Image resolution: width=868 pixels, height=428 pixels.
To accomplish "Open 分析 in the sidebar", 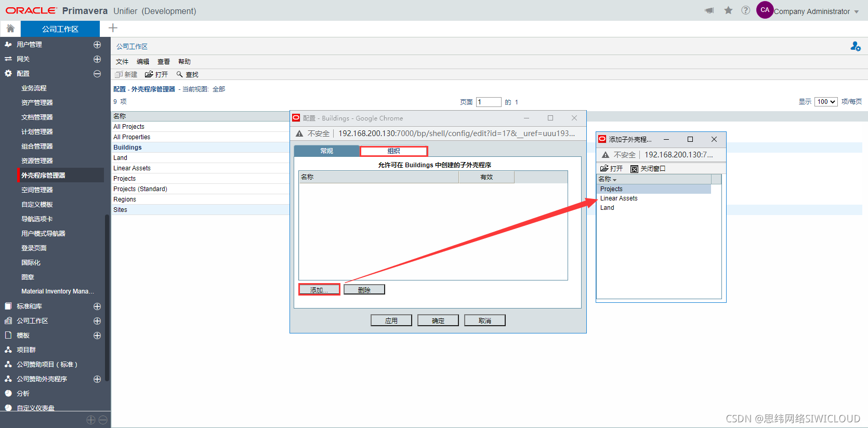I will click(x=23, y=394).
